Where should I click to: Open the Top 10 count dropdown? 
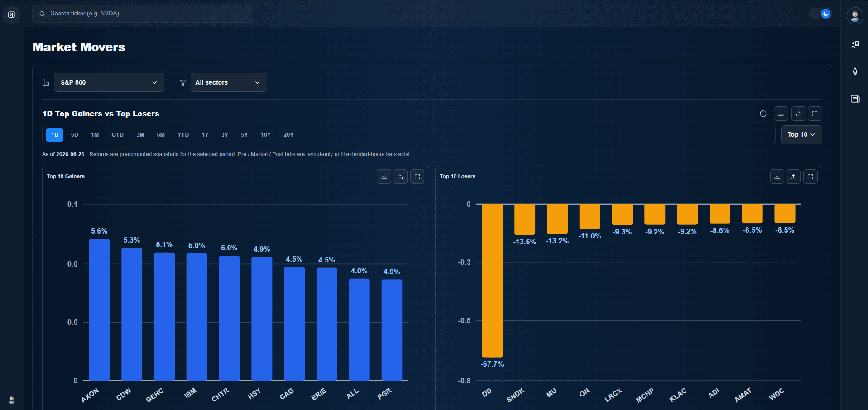pos(801,134)
